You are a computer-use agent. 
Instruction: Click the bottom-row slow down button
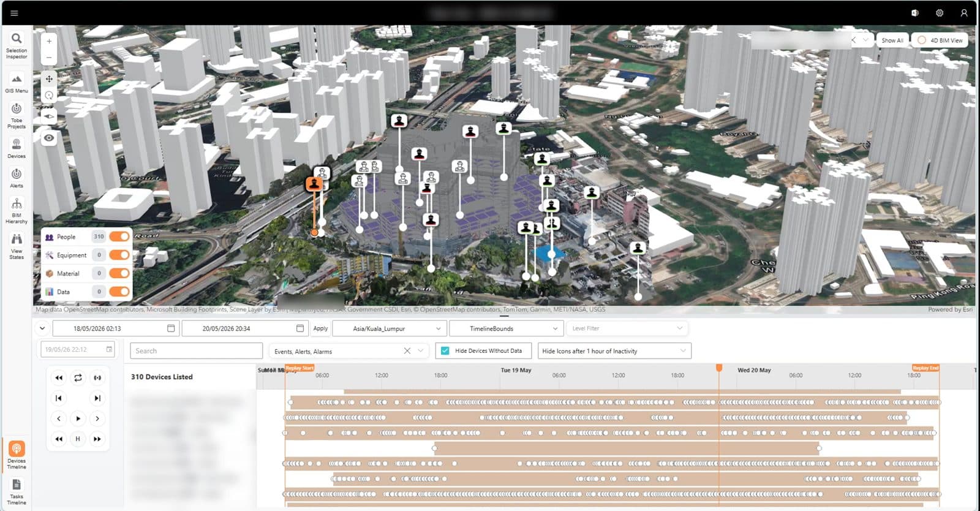tap(59, 439)
